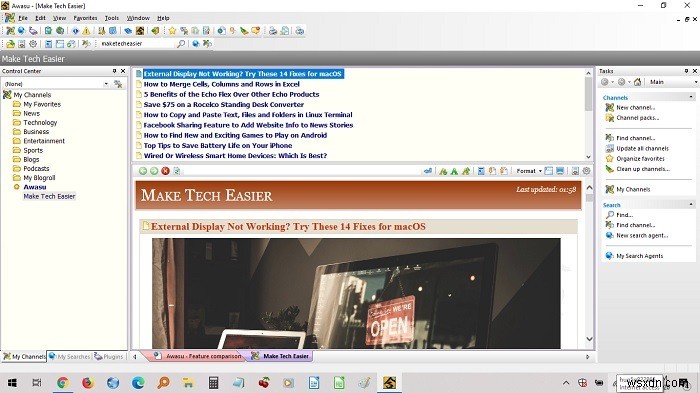Click New search agent... link
Screen dimensions: 700x393
(x=642, y=235)
